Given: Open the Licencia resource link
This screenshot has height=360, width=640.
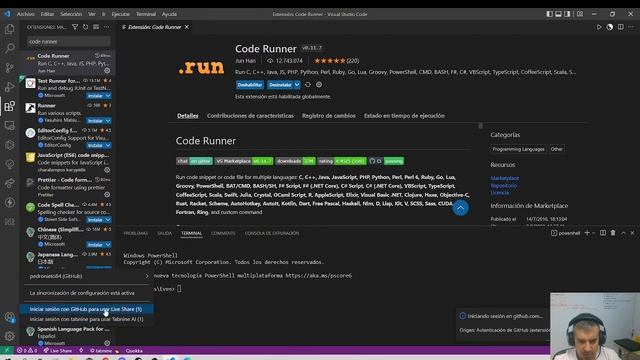Looking at the screenshot, I should point(500,193).
